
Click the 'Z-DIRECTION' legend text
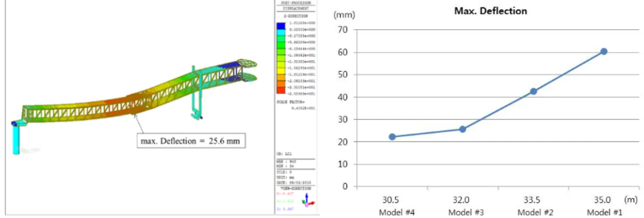pos(296,16)
